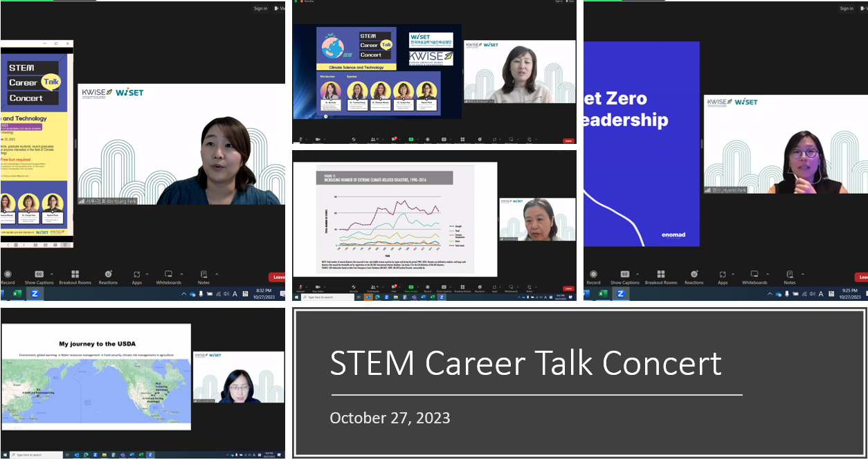Open Excel from the taskbar showing 8:32 PM
This screenshot has width=868, height=460.
pos(17,294)
